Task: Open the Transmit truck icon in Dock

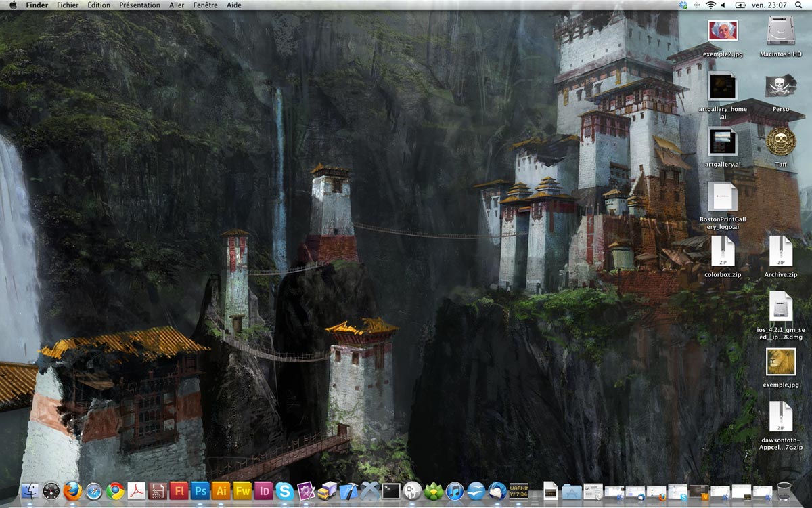Action: point(327,491)
